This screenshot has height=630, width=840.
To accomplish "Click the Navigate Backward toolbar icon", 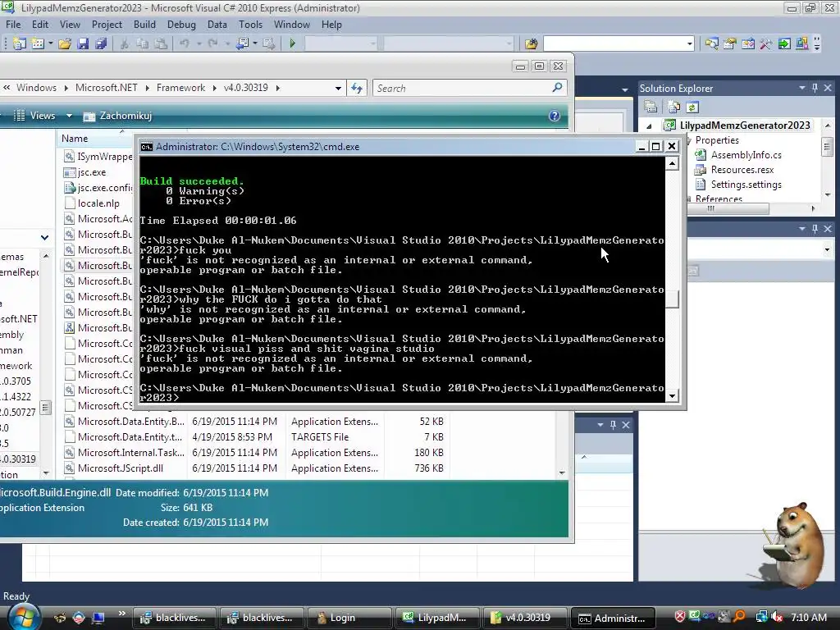I will 243,43.
